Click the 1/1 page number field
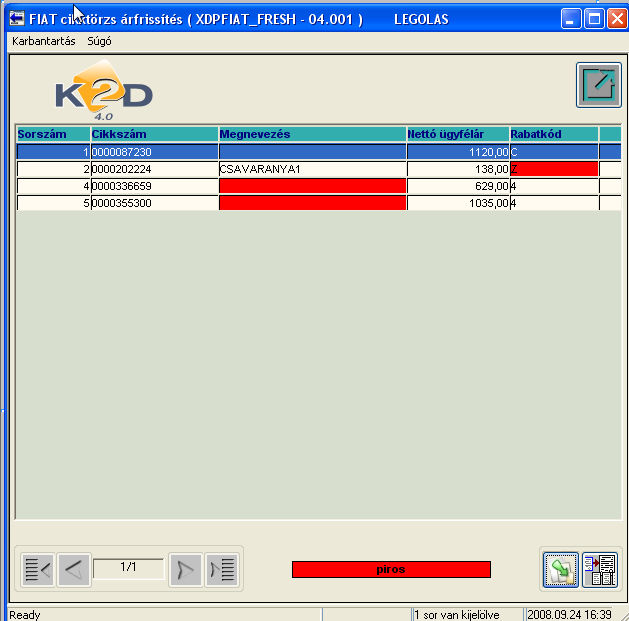 128,568
